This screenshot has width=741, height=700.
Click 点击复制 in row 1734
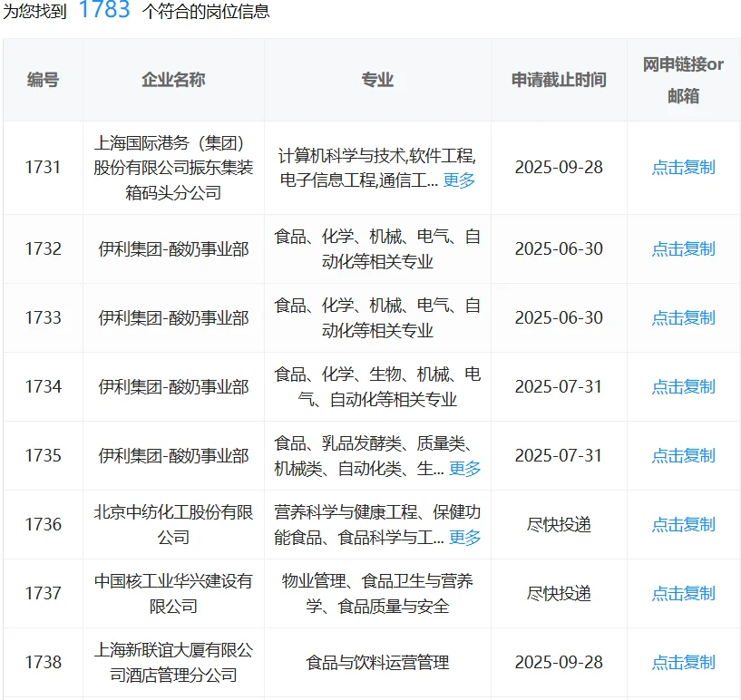click(683, 387)
